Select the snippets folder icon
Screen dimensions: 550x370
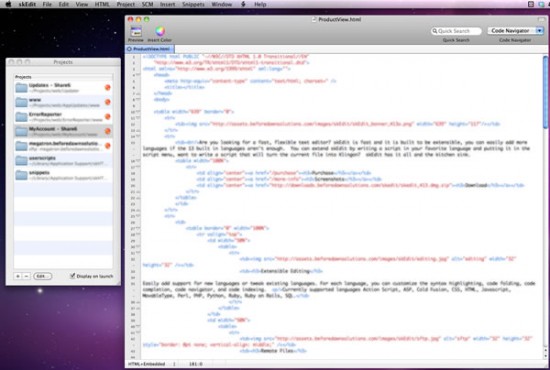tap(21, 175)
